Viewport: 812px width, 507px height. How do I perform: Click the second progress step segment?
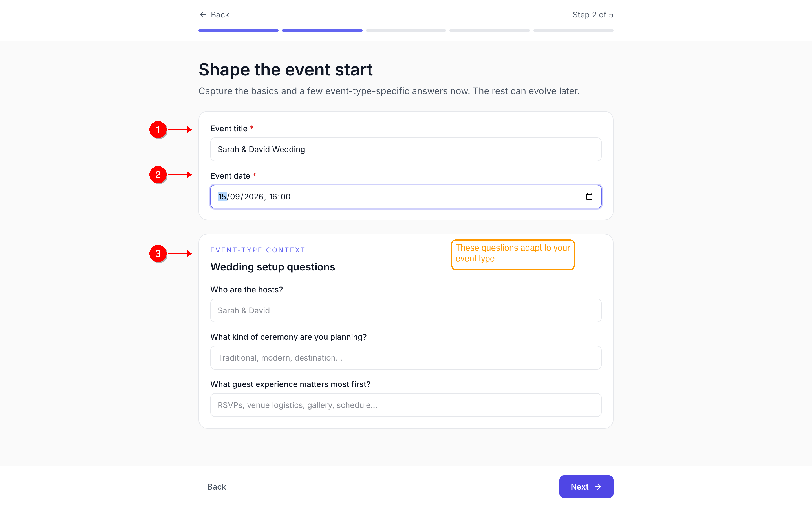[x=322, y=30]
